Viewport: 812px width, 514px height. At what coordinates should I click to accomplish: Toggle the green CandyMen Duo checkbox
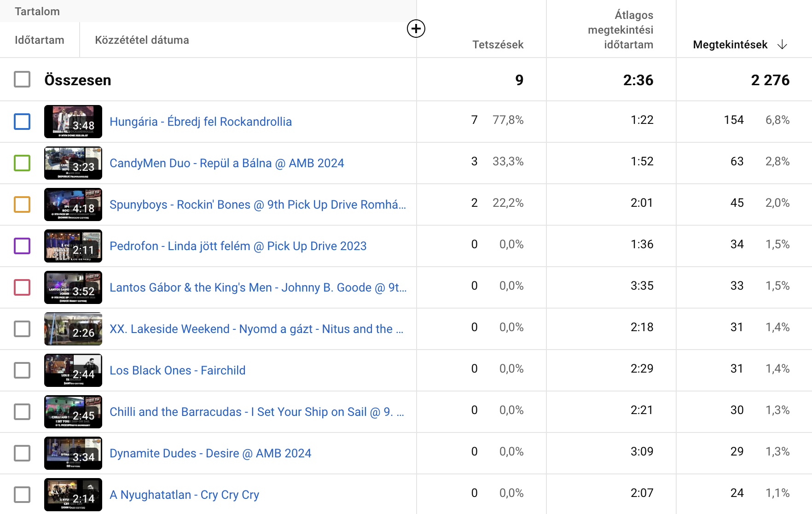(22, 163)
